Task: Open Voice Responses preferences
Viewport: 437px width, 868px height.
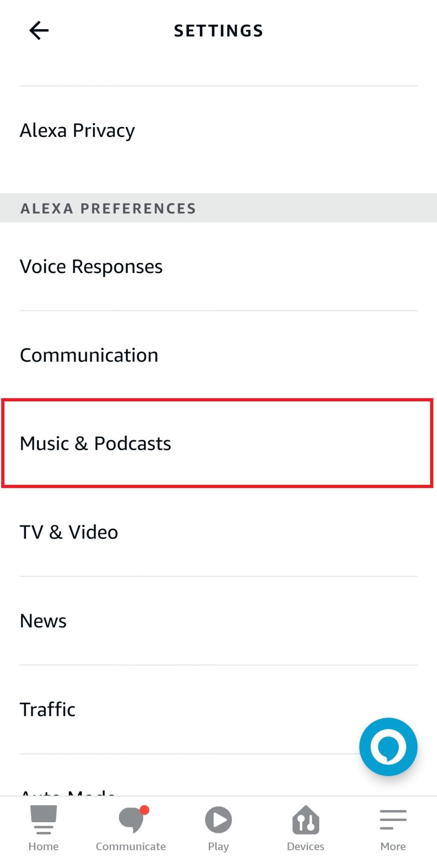Action: [x=91, y=266]
